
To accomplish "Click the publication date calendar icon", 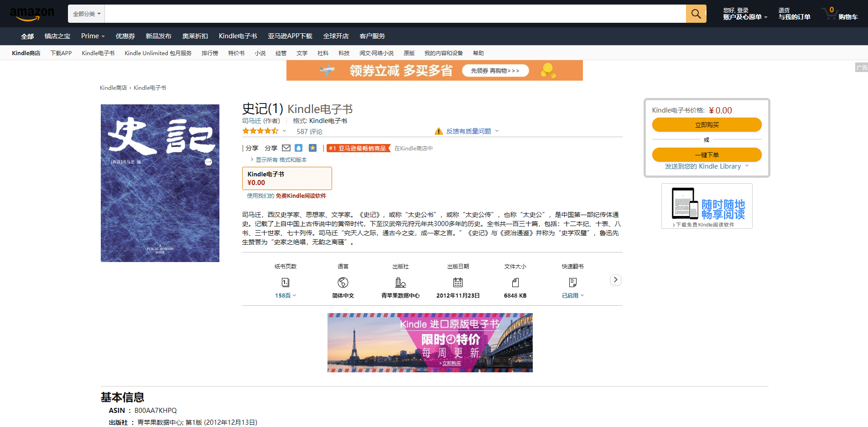I will [x=458, y=283].
